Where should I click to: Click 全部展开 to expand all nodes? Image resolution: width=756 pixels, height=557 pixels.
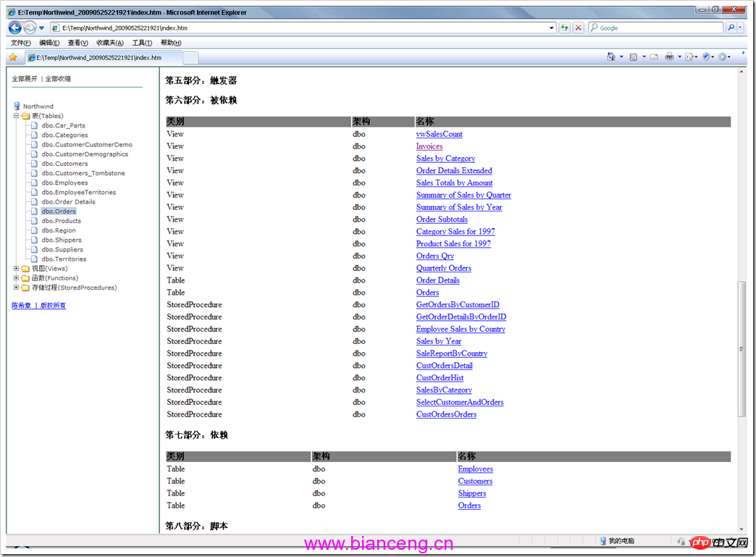(x=25, y=79)
